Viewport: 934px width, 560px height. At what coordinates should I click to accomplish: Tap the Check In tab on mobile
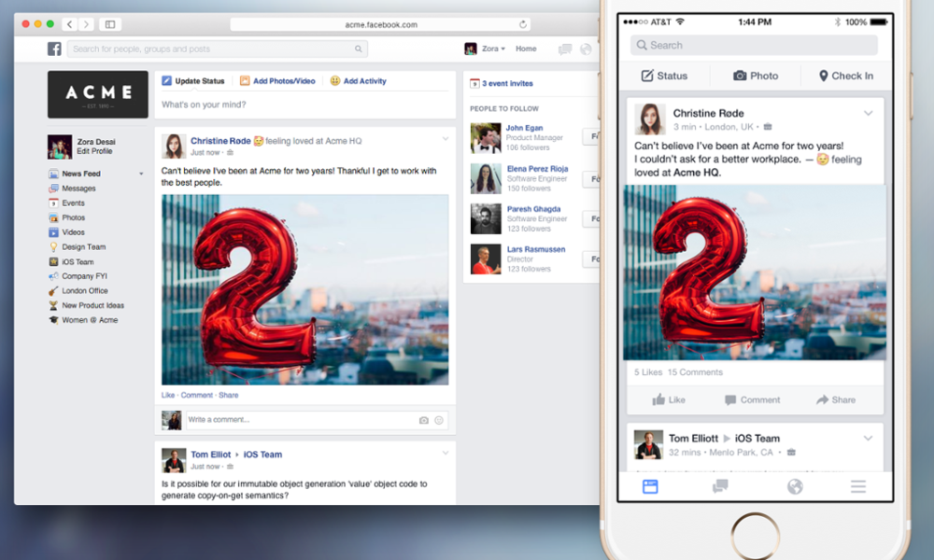[845, 76]
